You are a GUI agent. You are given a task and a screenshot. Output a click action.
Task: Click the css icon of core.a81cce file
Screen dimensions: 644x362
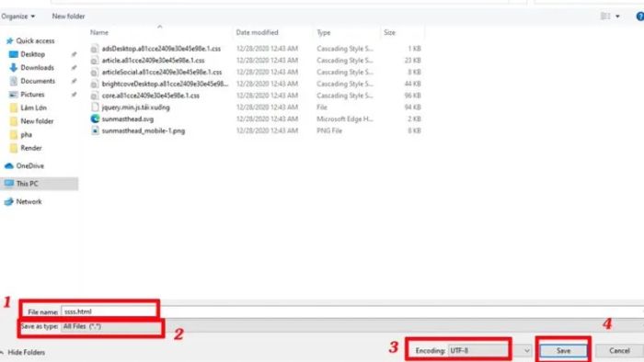pyautogui.click(x=95, y=96)
